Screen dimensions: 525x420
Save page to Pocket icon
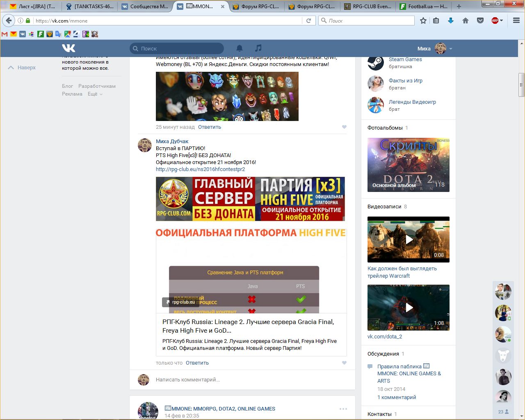click(x=480, y=21)
